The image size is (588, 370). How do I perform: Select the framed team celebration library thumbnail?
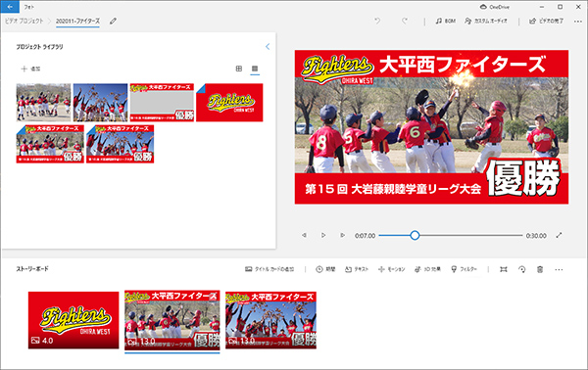click(50, 144)
